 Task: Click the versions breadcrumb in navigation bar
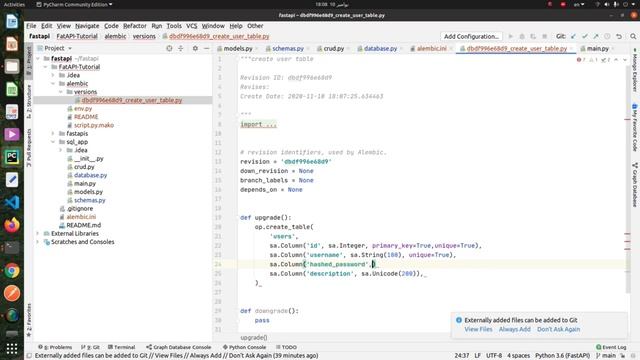click(144, 36)
